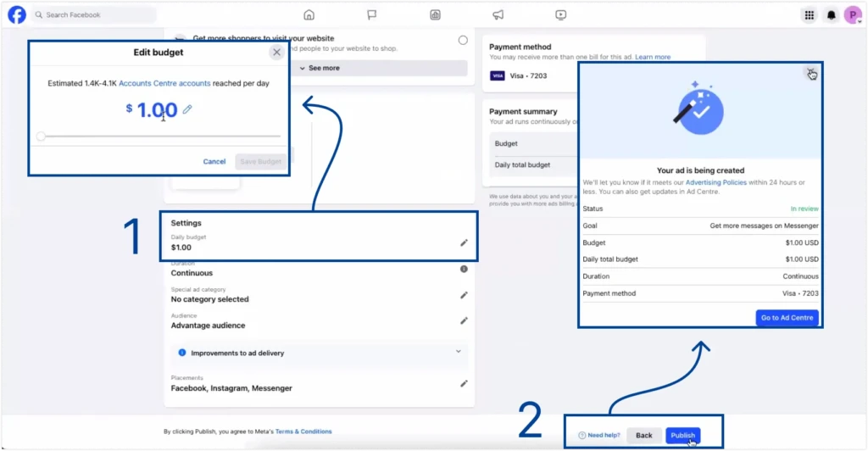Open the Accounts Centre accounts link
This screenshot has height=451, width=868.
(x=164, y=83)
